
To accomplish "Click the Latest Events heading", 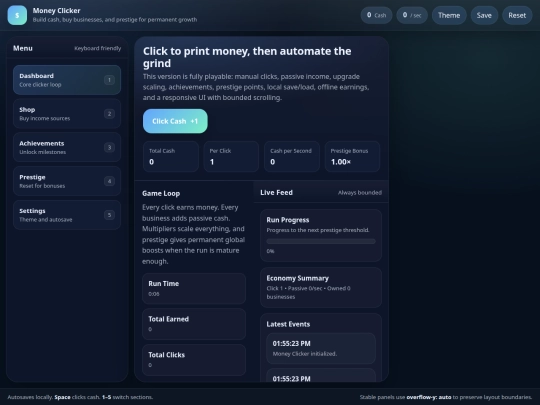I will 288,324.
